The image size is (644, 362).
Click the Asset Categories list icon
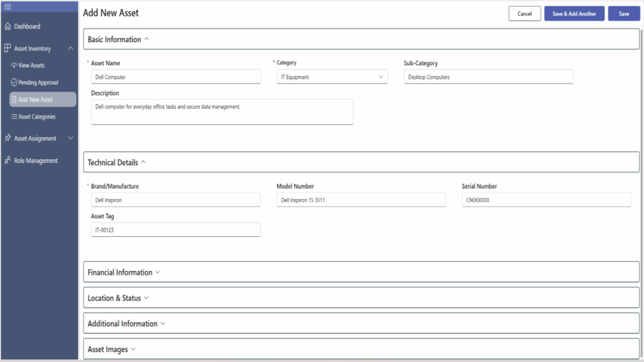pyautogui.click(x=14, y=116)
